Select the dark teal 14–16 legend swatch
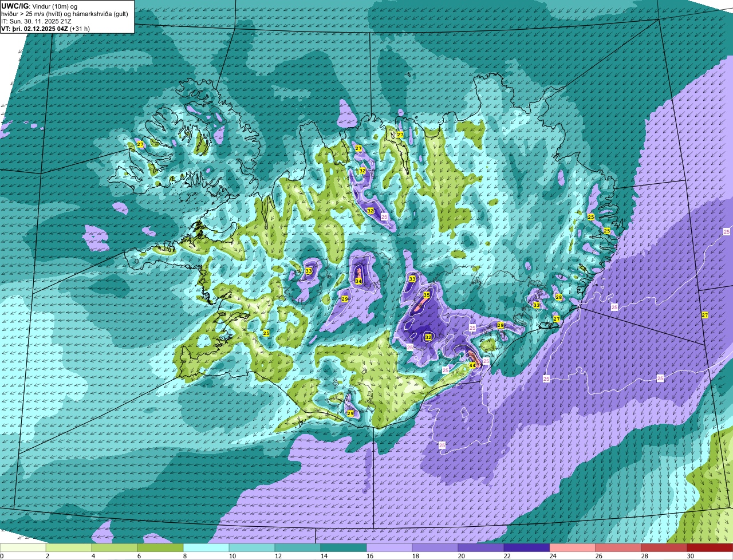Screen dimensions: 733x560 coord(344,547)
